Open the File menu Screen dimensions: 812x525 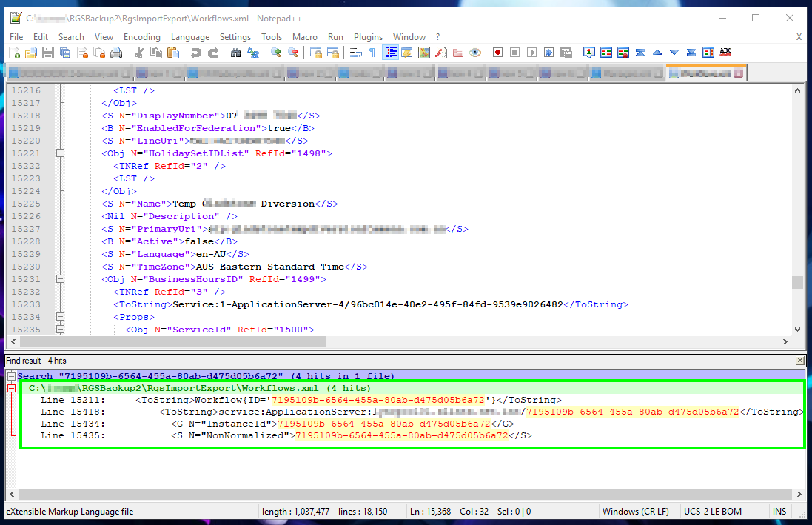[x=16, y=37]
